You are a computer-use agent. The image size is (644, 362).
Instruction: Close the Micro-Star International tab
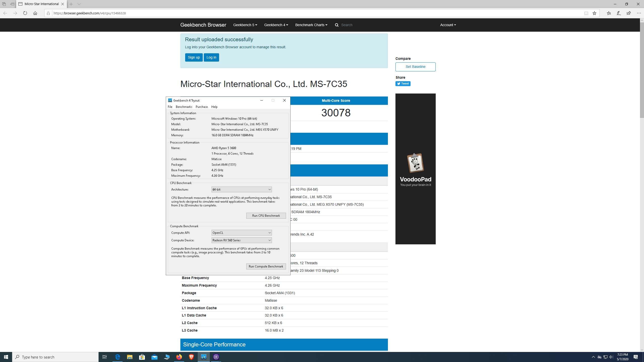click(63, 4)
